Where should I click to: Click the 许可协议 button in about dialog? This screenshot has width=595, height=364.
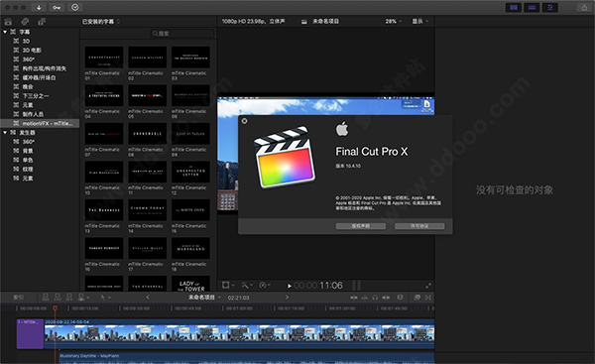coord(419,226)
